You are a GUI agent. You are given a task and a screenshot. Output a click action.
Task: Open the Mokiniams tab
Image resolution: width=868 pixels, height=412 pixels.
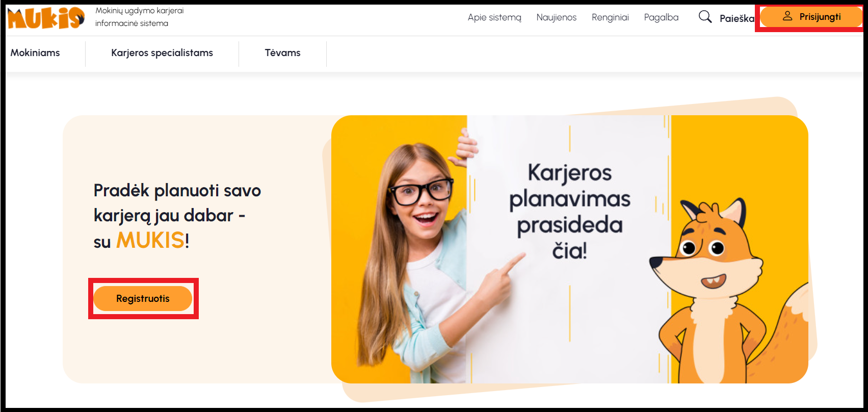pyautogui.click(x=35, y=53)
